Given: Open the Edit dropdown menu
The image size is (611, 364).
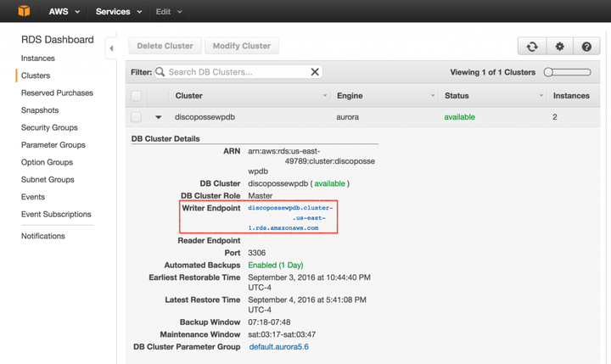Looking at the screenshot, I should point(169,12).
